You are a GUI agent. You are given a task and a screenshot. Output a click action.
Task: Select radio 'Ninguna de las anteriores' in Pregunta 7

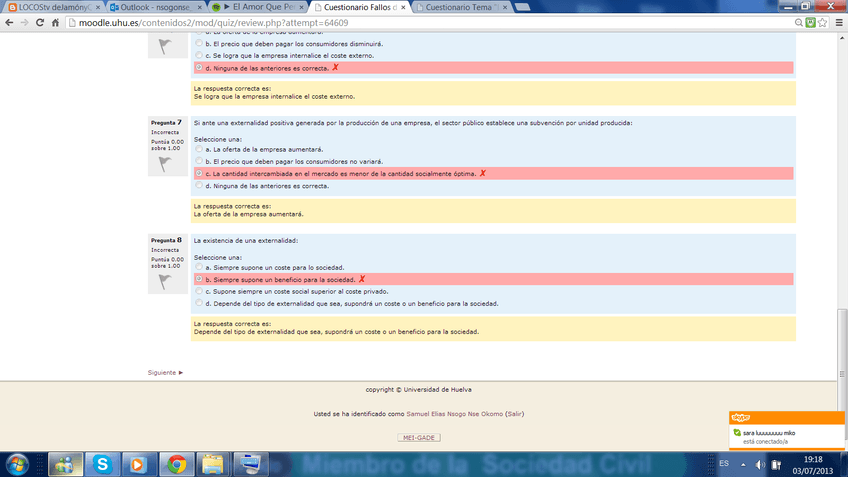[198, 186]
